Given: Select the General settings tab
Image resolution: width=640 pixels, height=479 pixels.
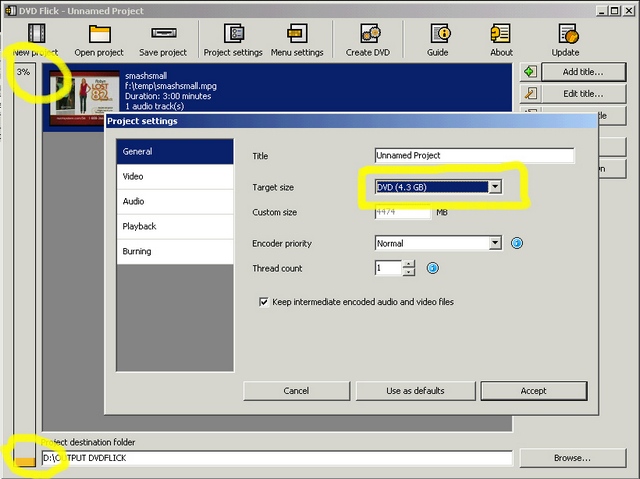Looking at the screenshot, I should 175,151.
